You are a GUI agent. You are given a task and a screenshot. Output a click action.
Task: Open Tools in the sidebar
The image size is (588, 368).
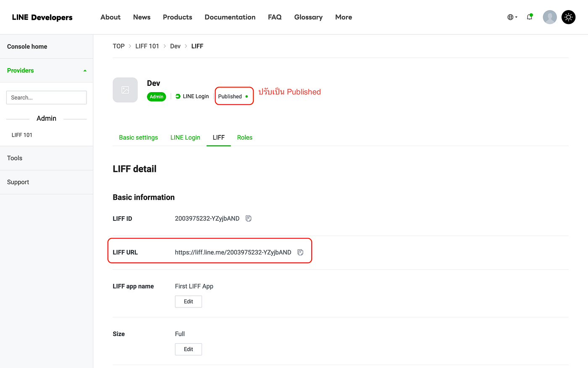[46, 158]
